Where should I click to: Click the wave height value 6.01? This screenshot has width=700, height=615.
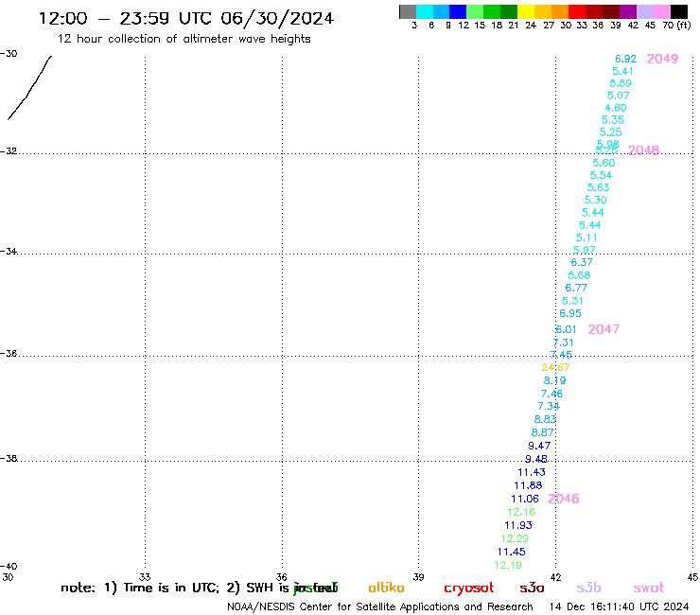click(x=566, y=329)
